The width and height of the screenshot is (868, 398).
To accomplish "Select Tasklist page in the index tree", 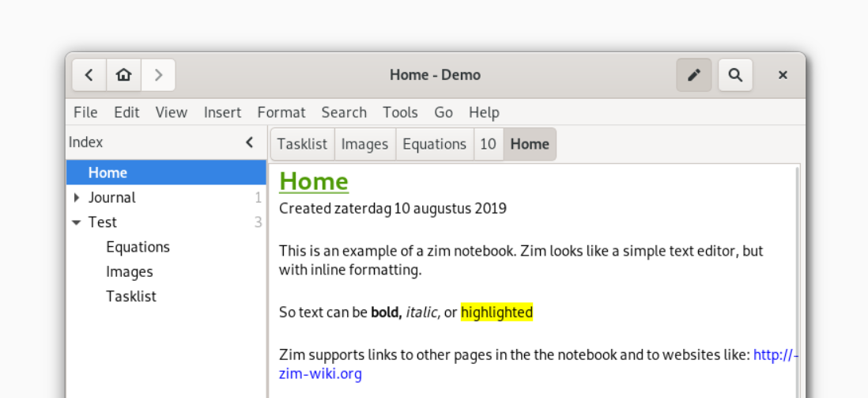I will click(x=131, y=296).
